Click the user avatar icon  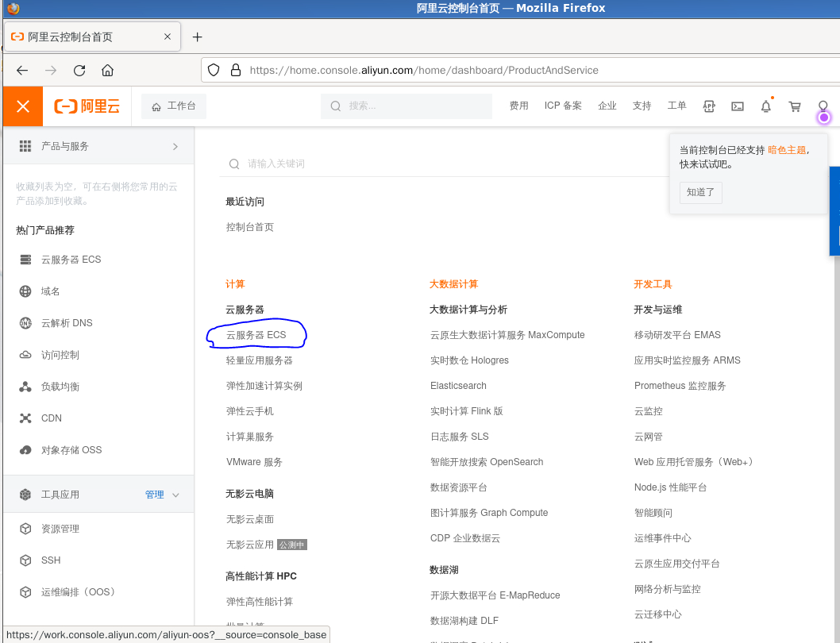[823, 106]
